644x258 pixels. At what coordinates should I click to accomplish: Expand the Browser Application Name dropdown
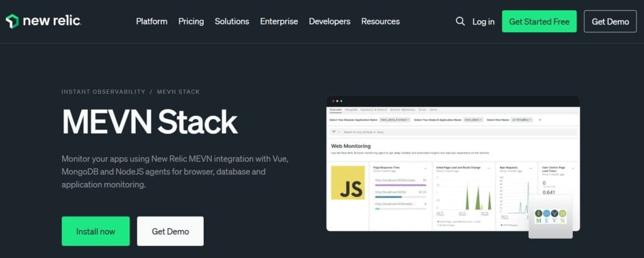[x=396, y=120]
